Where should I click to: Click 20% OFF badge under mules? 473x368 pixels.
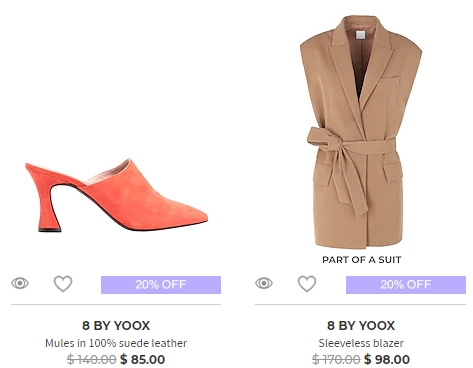click(x=161, y=285)
